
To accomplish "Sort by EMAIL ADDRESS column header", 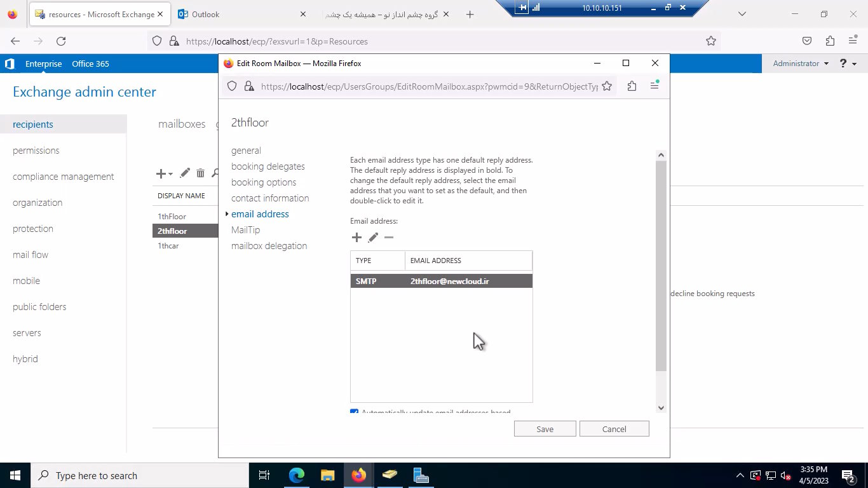I will [468, 261].
